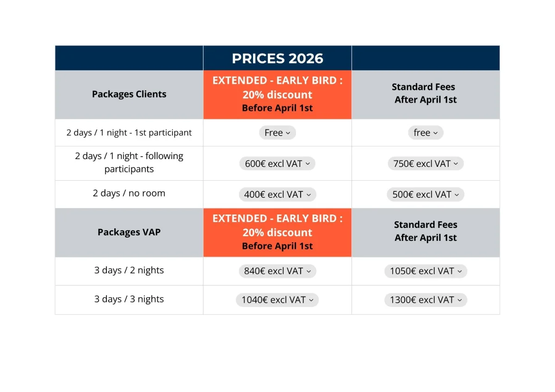Expand the 840€ excl VAT dropdown
The image size is (555, 392).
click(277, 271)
